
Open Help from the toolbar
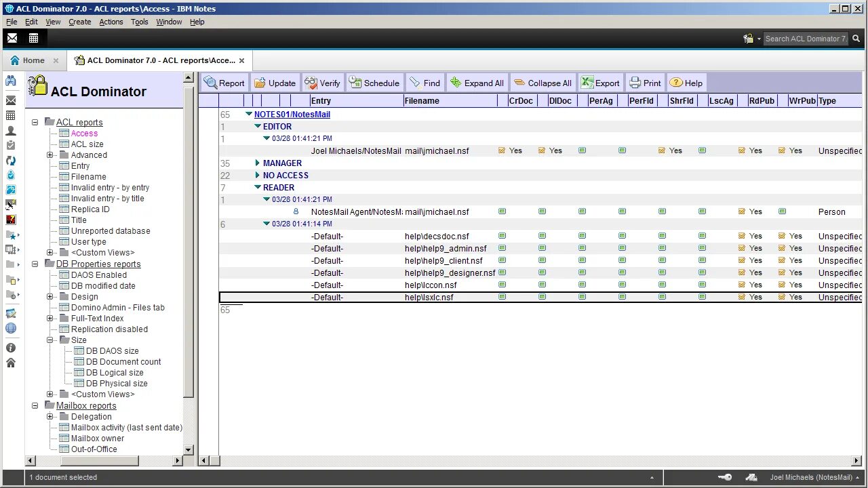[x=686, y=83]
